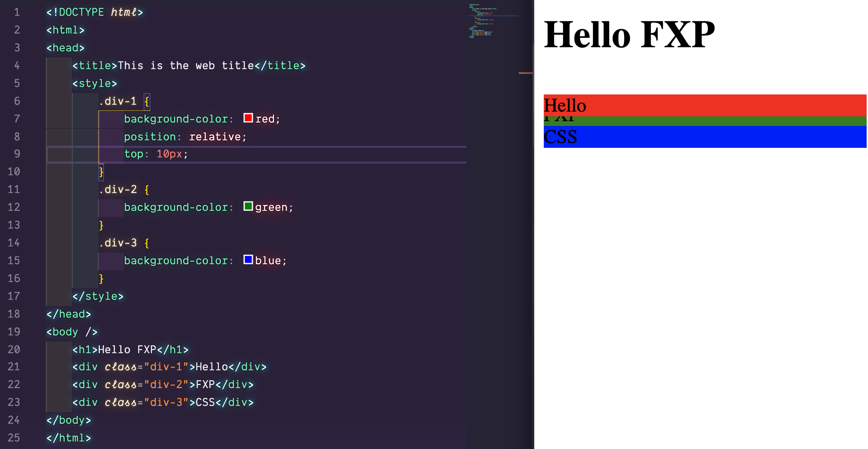
Task: Click the red marker in overview ruler
Action: [525, 73]
